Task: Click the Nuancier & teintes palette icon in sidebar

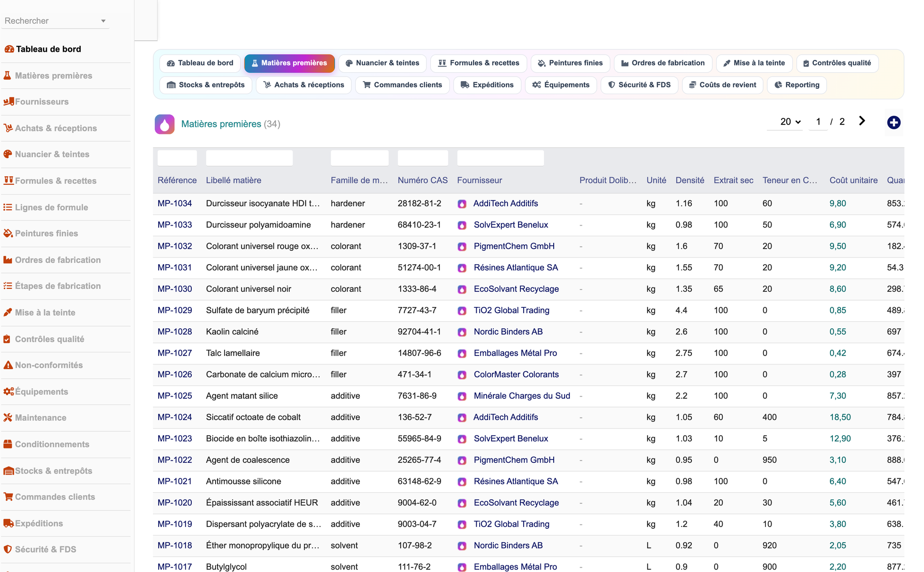Action: point(8,154)
